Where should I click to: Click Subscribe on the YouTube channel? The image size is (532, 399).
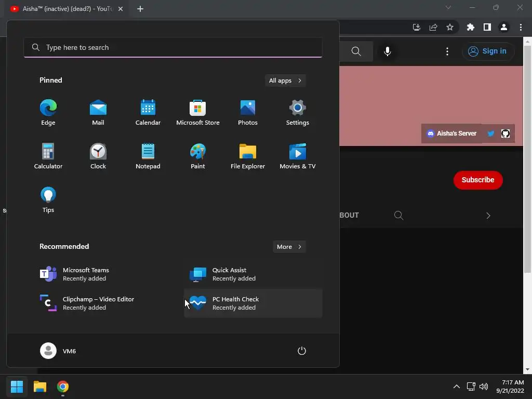pos(478,180)
